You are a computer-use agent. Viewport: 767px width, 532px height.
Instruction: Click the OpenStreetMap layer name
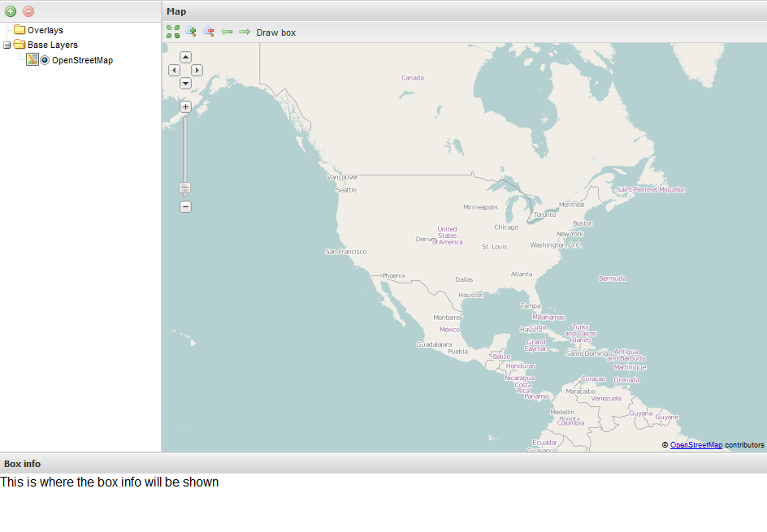point(82,60)
